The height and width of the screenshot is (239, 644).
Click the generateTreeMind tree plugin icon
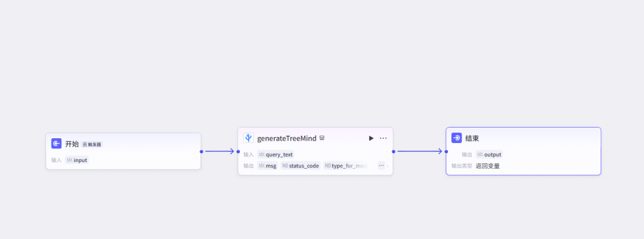(249, 138)
